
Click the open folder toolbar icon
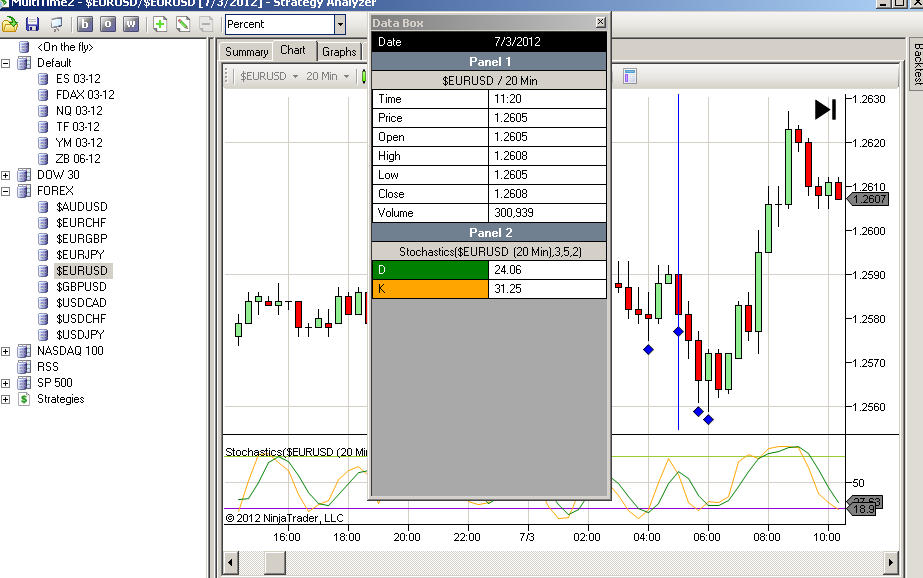coord(10,24)
